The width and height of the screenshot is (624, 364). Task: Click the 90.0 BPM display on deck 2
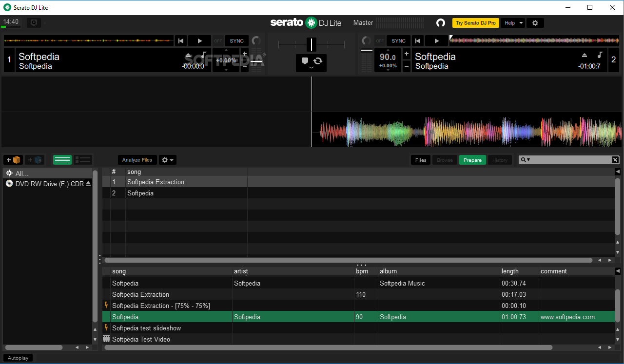tap(388, 57)
